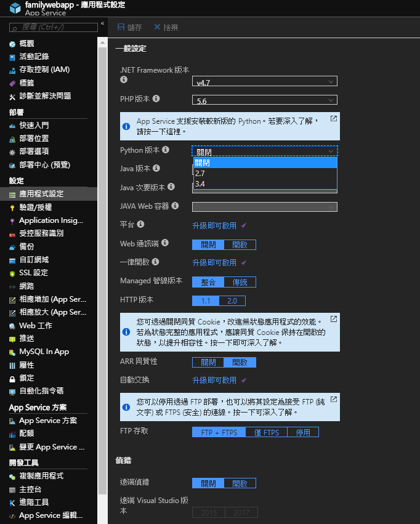Click the 搜尋 (Ctrl+/) search field

coord(54,28)
